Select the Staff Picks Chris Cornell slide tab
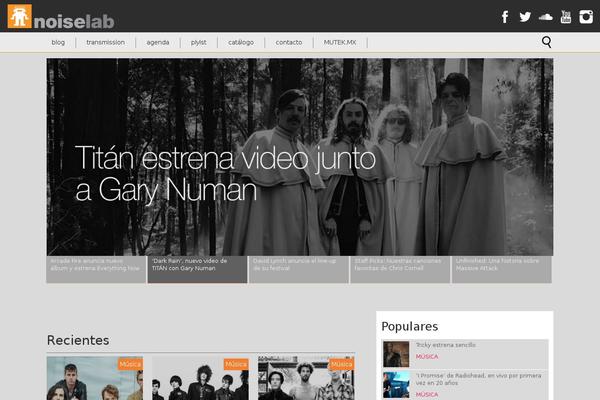Screen dimensions: 600x400 (x=400, y=269)
